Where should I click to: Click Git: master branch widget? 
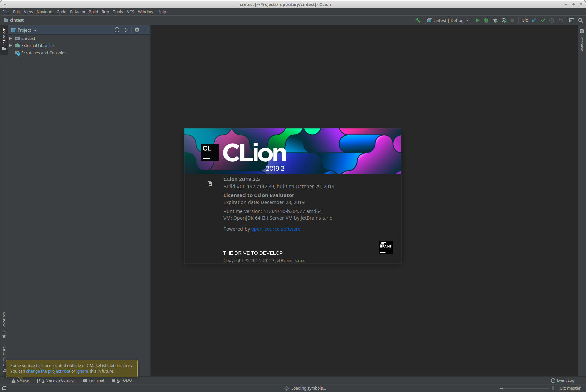click(x=570, y=388)
